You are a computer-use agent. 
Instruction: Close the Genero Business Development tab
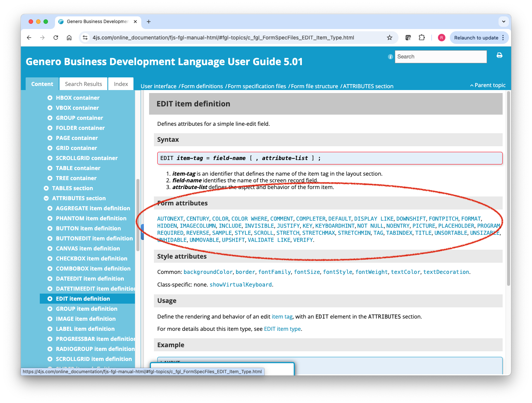point(135,22)
